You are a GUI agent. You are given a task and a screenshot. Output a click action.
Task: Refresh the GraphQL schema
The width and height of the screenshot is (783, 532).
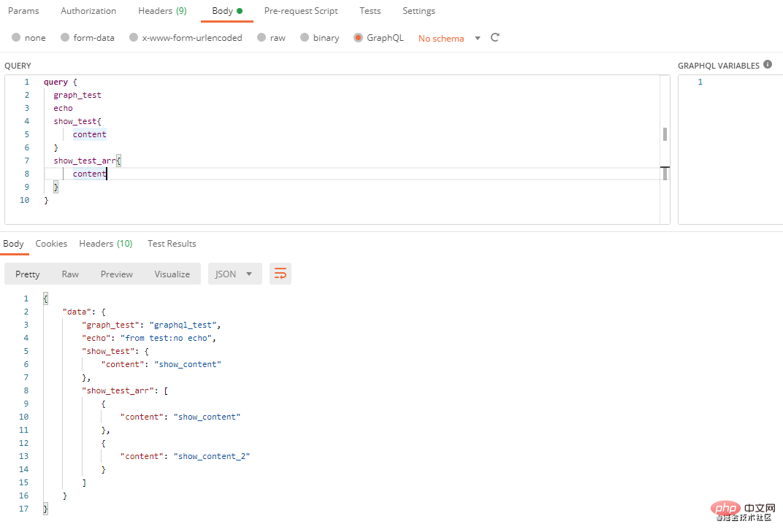pyautogui.click(x=495, y=37)
